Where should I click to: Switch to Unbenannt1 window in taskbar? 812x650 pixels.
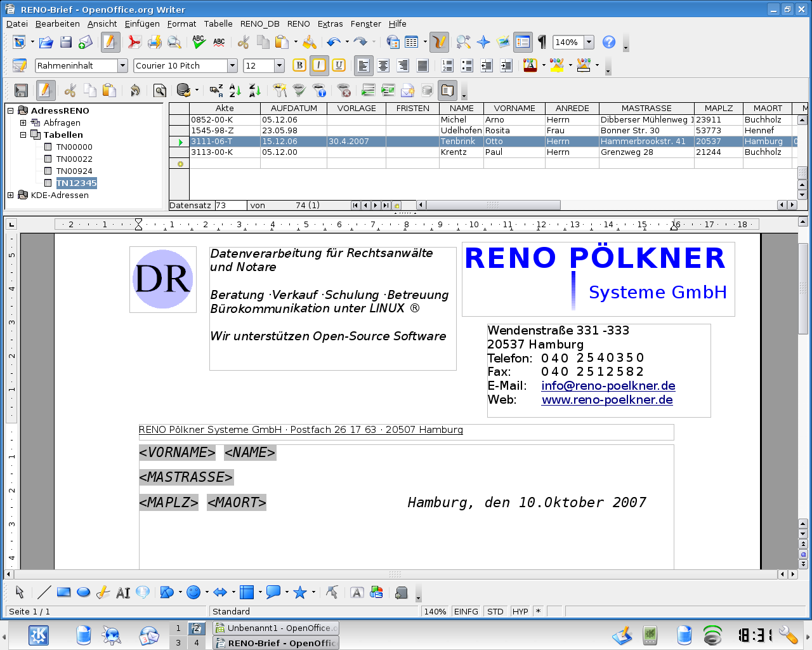click(275, 628)
